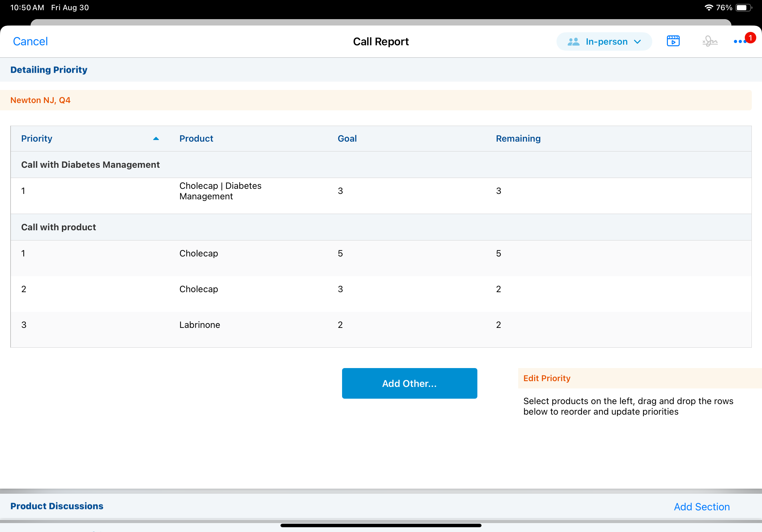Sort by the Remaining column header
Screen dimensions: 762x532
pos(518,139)
